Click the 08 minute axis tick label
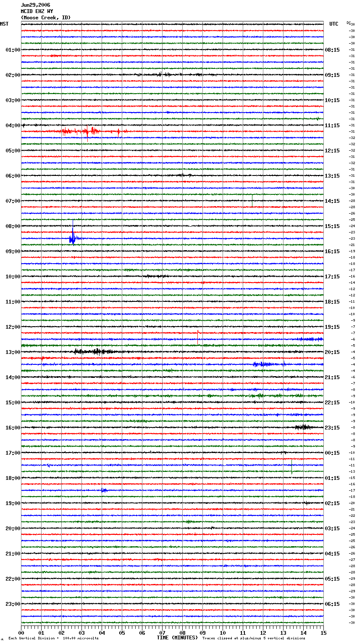The width and height of the screenshot is (357, 644). pos(182,633)
